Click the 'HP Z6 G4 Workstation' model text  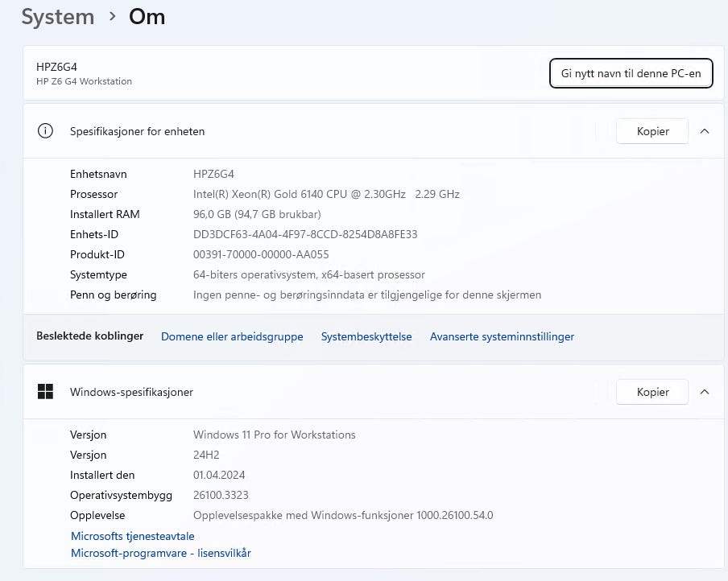click(84, 81)
